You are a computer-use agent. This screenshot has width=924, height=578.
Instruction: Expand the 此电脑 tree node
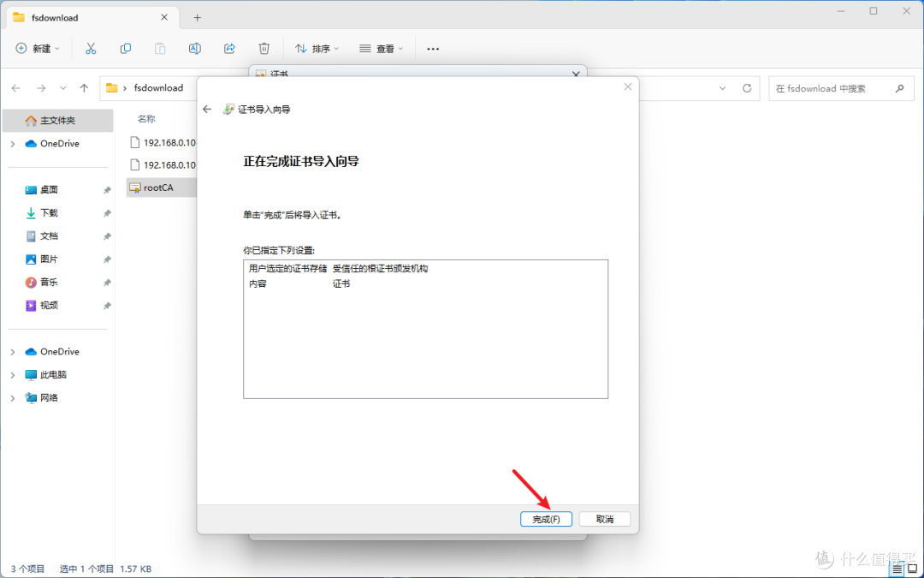click(12, 374)
